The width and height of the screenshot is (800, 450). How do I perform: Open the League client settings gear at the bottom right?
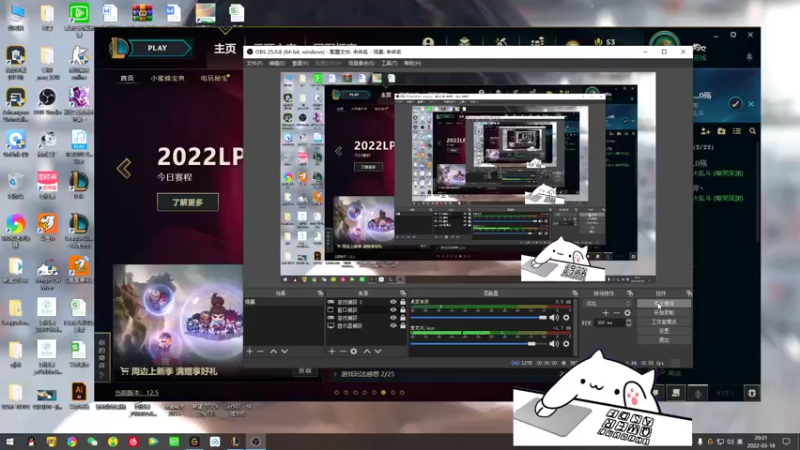pyautogui.click(x=752, y=393)
